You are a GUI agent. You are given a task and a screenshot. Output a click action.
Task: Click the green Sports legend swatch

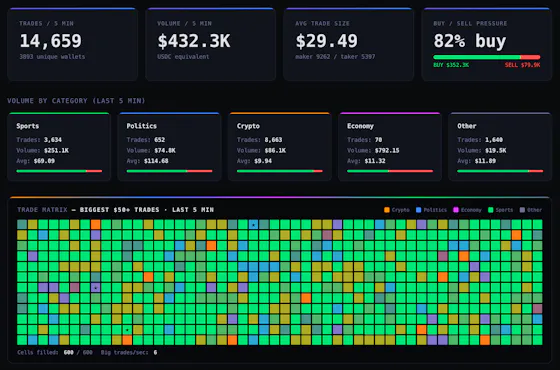pos(491,210)
